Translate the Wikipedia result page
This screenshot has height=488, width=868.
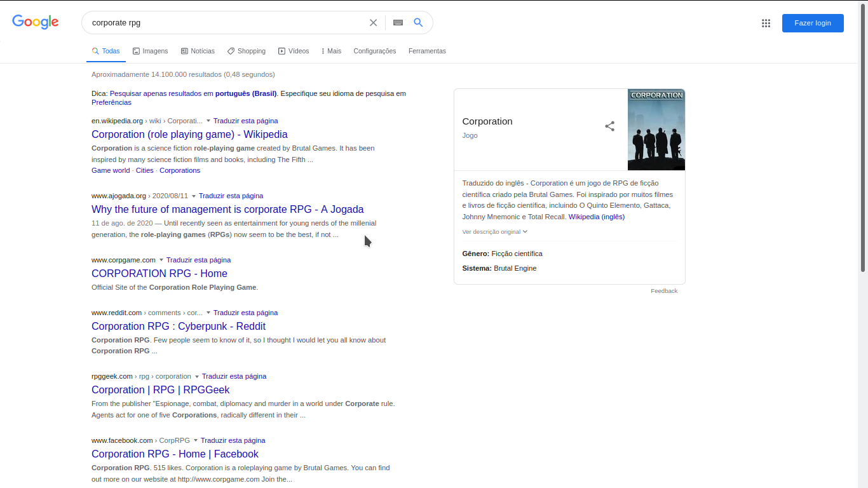tap(245, 121)
